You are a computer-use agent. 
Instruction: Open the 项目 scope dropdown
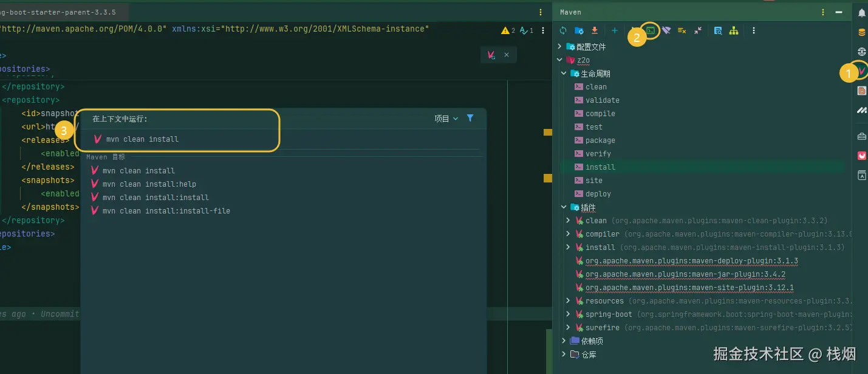(446, 119)
